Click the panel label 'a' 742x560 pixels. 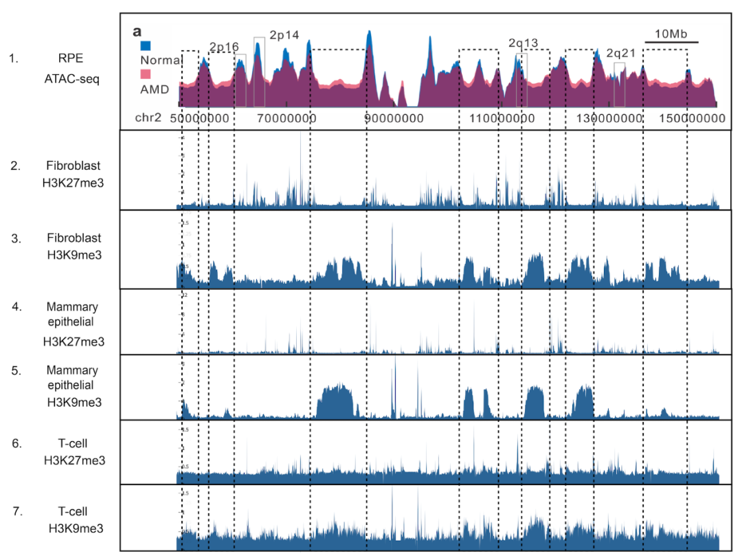pyautogui.click(x=137, y=32)
